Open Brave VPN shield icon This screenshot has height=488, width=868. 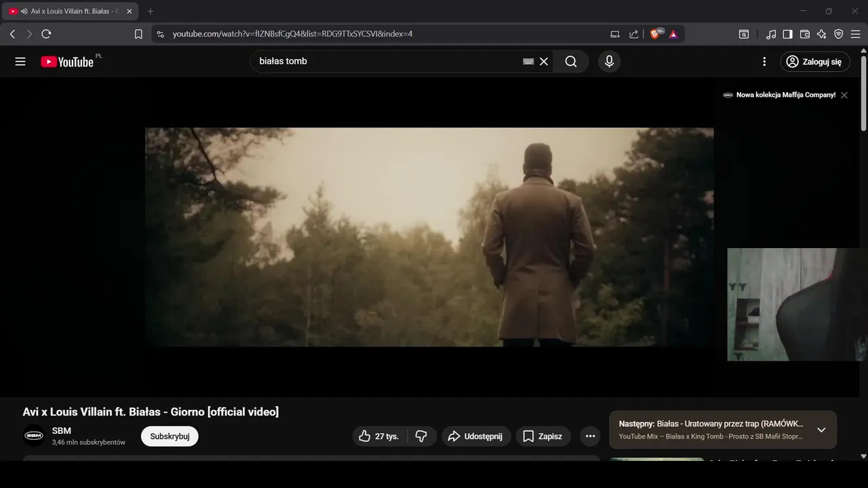839,34
